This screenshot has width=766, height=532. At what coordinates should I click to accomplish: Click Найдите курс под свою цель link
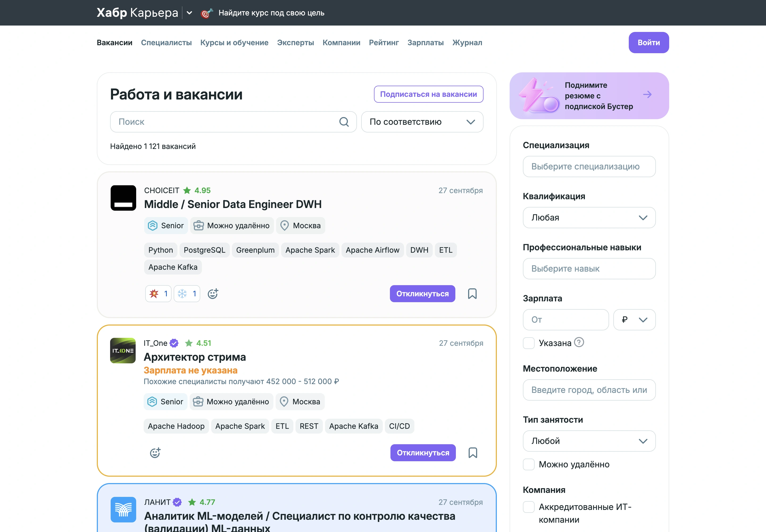tap(271, 13)
